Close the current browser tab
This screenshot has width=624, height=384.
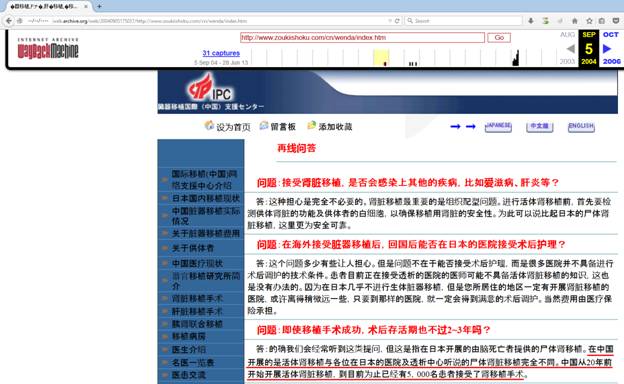(x=86, y=6)
